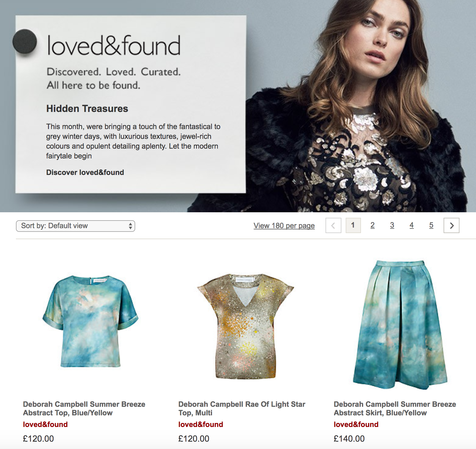Go to page 2
476x449 pixels.
click(x=372, y=225)
